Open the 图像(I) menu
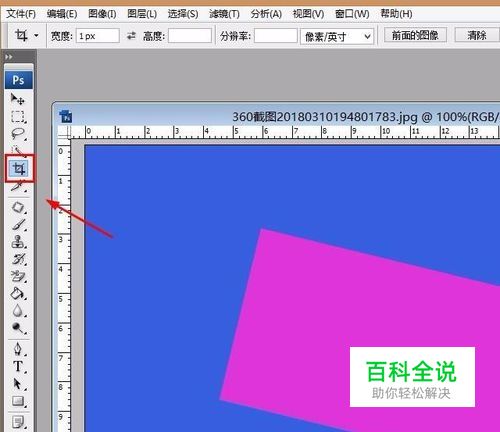The image size is (500, 432). coord(102,14)
